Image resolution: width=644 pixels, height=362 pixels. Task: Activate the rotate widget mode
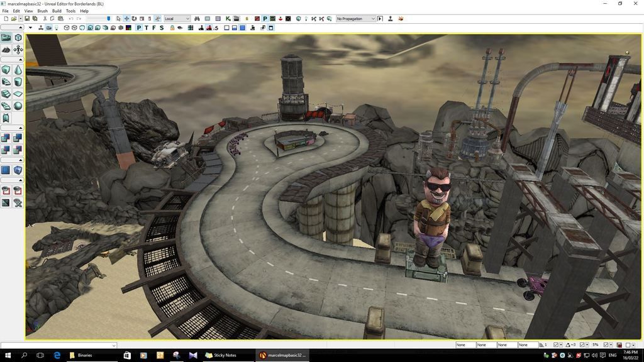pyautogui.click(x=134, y=19)
